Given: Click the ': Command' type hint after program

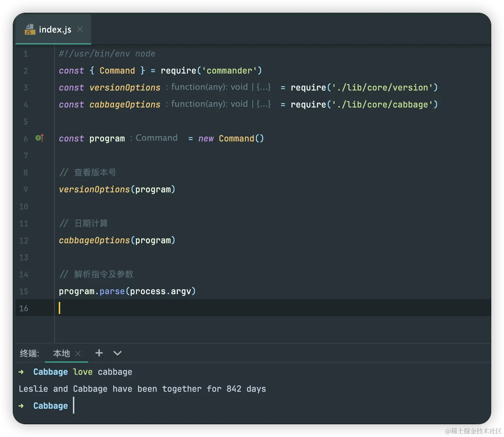Looking at the screenshot, I should 154,138.
